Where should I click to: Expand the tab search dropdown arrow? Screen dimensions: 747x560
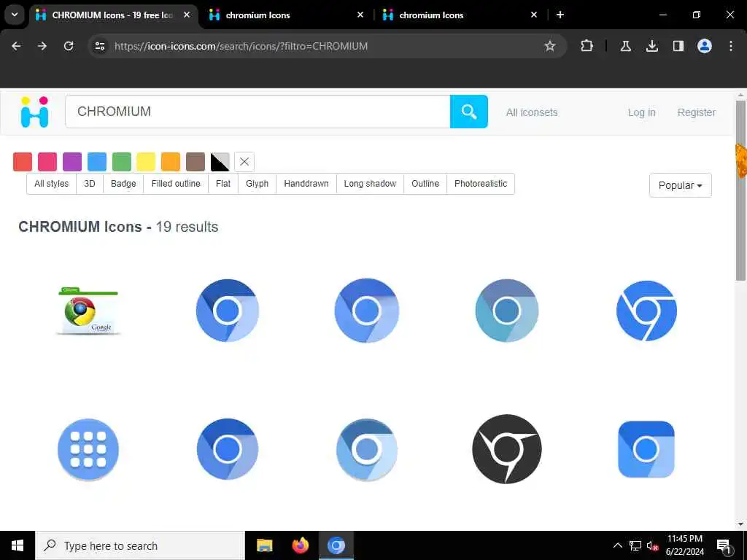point(15,15)
